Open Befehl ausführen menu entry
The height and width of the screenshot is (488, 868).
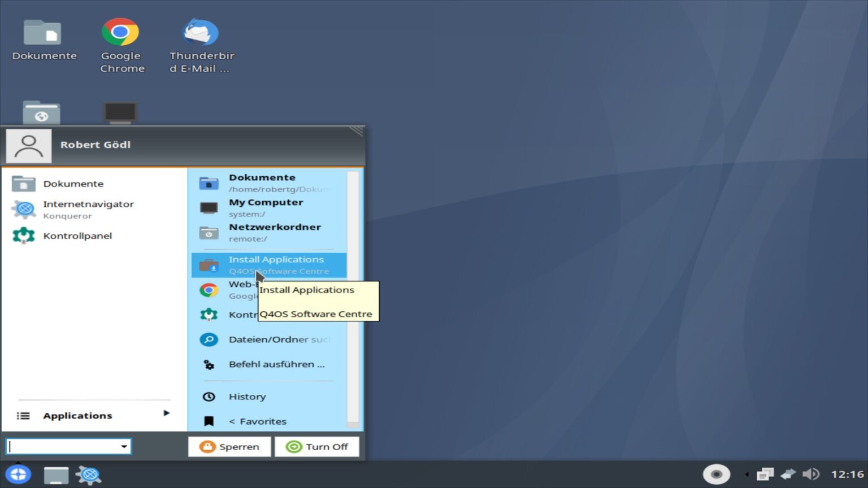point(276,364)
